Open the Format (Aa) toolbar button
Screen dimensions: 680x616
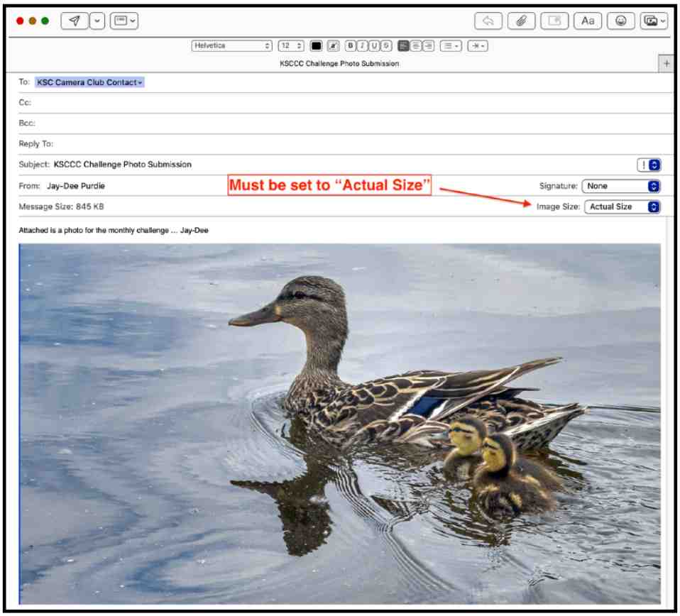tap(588, 21)
